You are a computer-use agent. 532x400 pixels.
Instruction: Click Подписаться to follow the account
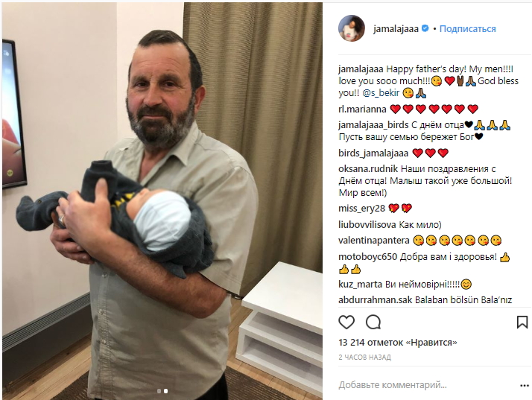(467, 29)
